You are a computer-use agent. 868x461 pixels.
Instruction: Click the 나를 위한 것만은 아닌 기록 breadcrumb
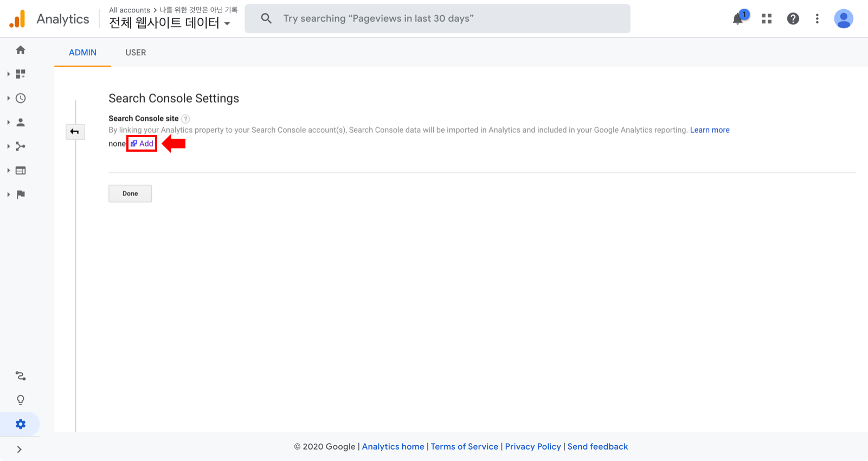click(198, 10)
